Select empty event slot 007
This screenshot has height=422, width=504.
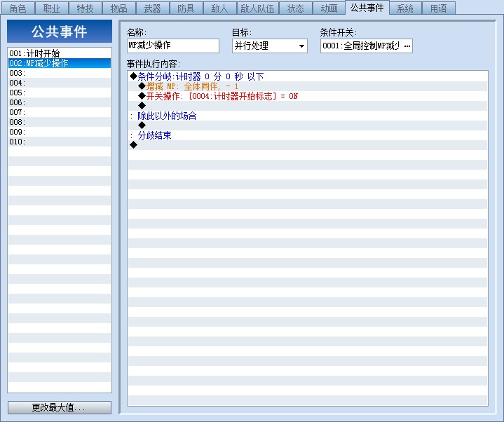click(x=60, y=112)
